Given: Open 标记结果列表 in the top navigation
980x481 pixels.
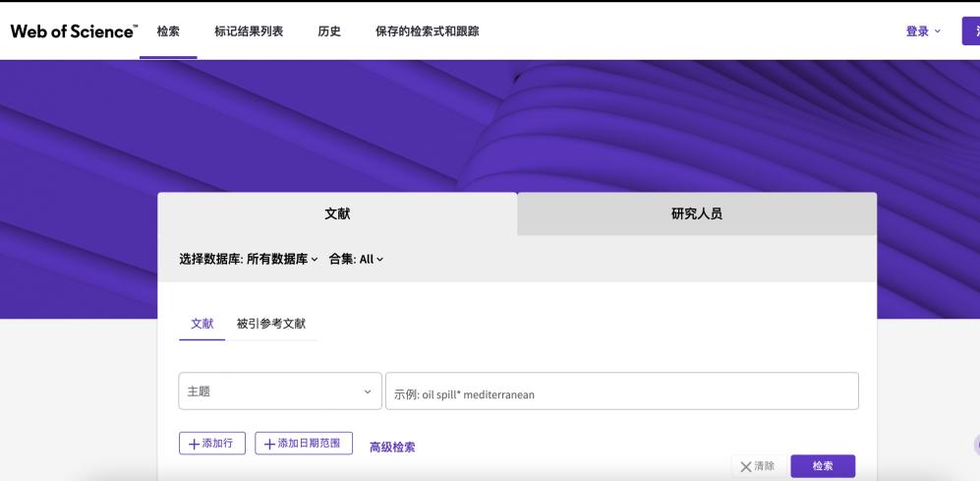Looking at the screenshot, I should [x=249, y=31].
